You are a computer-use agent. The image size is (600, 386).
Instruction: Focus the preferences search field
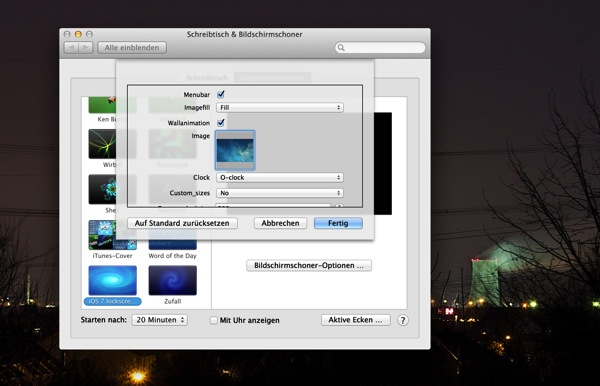(380, 47)
